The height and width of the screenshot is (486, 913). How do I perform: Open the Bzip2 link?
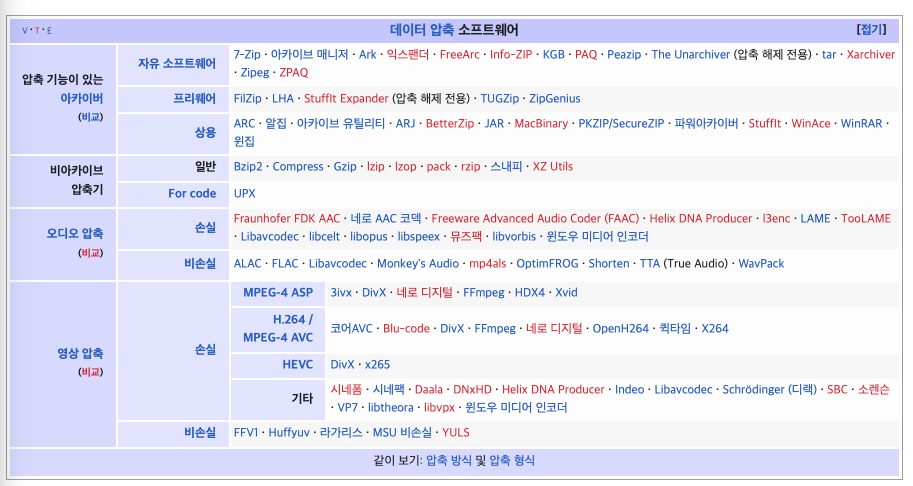(x=248, y=166)
